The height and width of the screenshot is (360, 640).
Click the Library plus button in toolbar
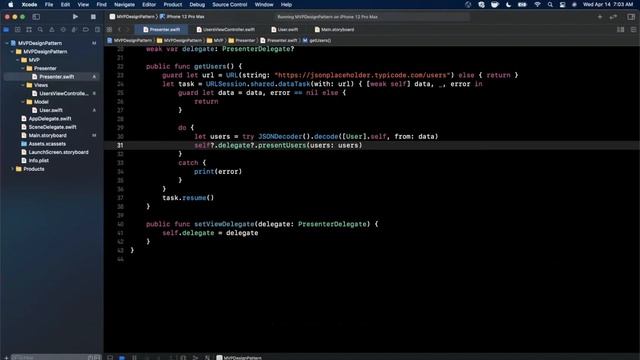pos(600,17)
